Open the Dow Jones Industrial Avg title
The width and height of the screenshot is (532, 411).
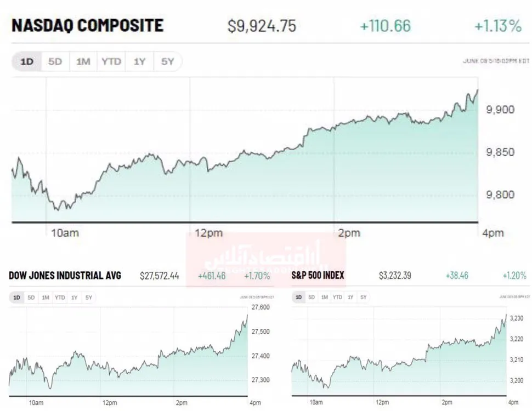point(65,275)
